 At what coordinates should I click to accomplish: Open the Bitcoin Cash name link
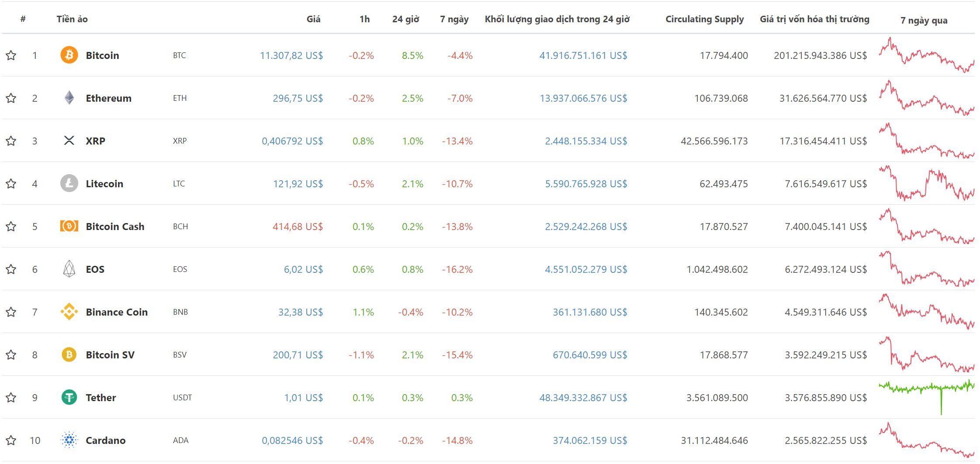point(115,227)
